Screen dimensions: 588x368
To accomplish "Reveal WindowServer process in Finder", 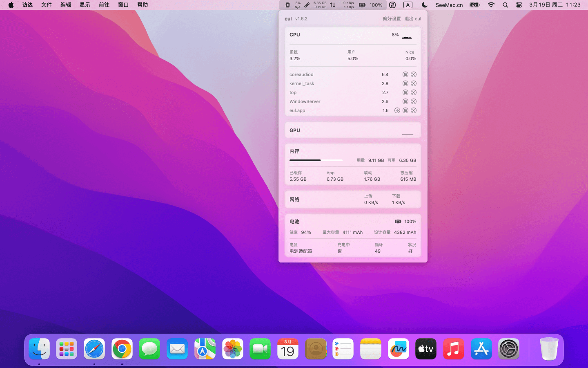I will [x=405, y=101].
